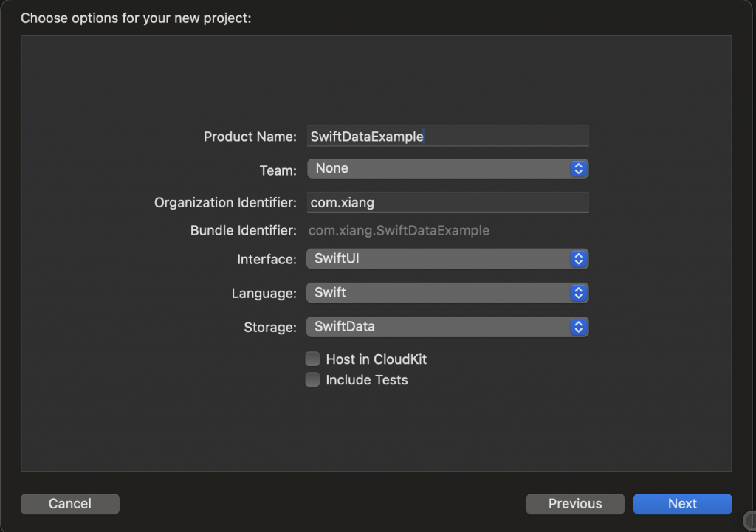This screenshot has width=756, height=532.
Task: Open the Language dropdown set to Swift
Action: pyautogui.click(x=447, y=293)
